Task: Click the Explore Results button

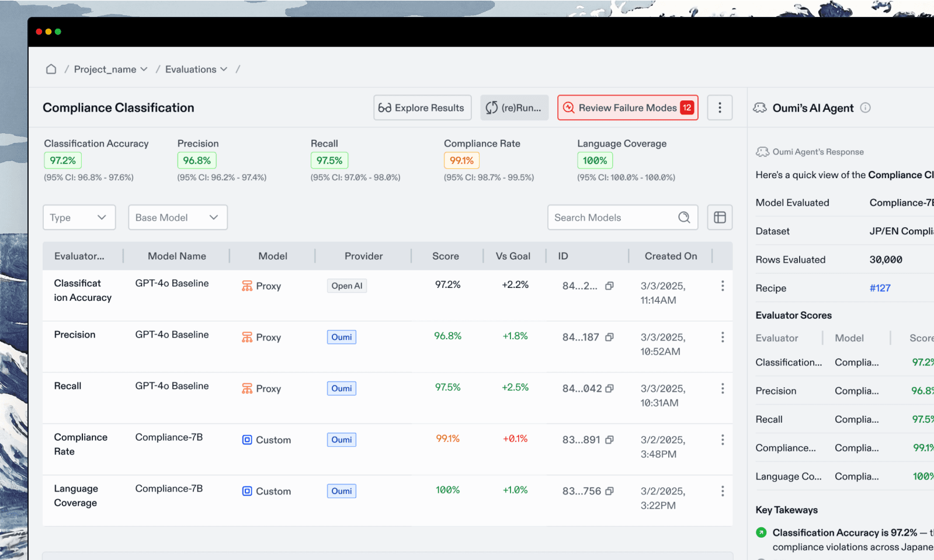Action: [422, 107]
